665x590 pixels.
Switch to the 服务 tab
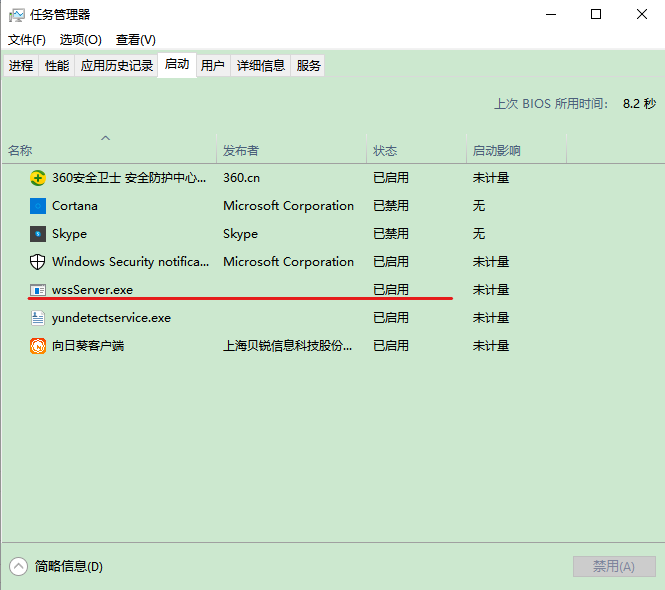pos(308,65)
